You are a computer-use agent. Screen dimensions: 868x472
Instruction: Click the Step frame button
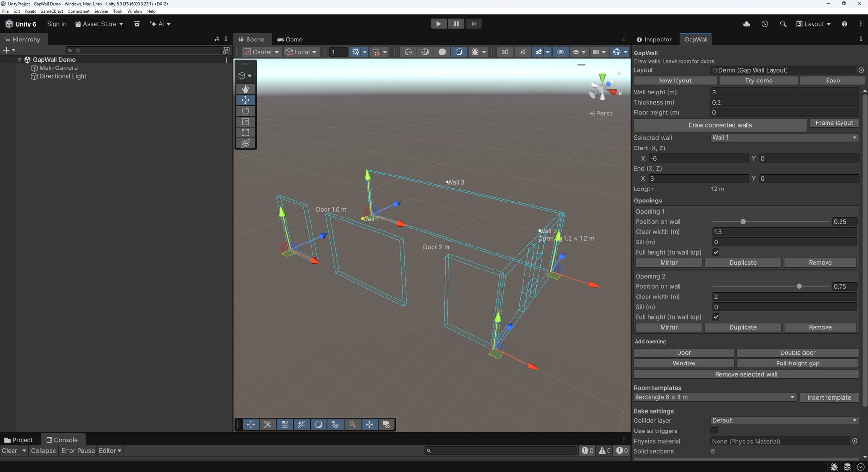[474, 24]
